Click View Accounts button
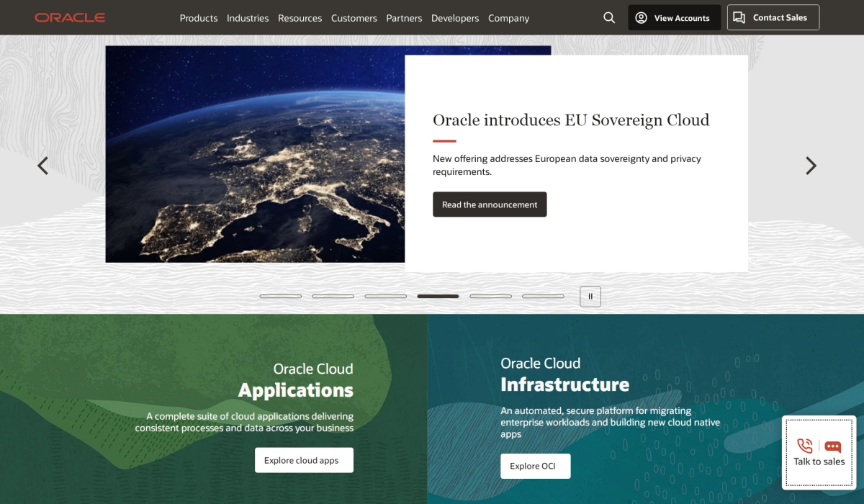 (674, 18)
